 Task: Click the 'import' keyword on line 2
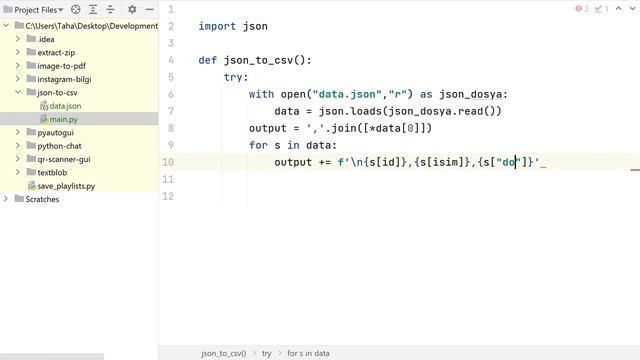coord(217,26)
